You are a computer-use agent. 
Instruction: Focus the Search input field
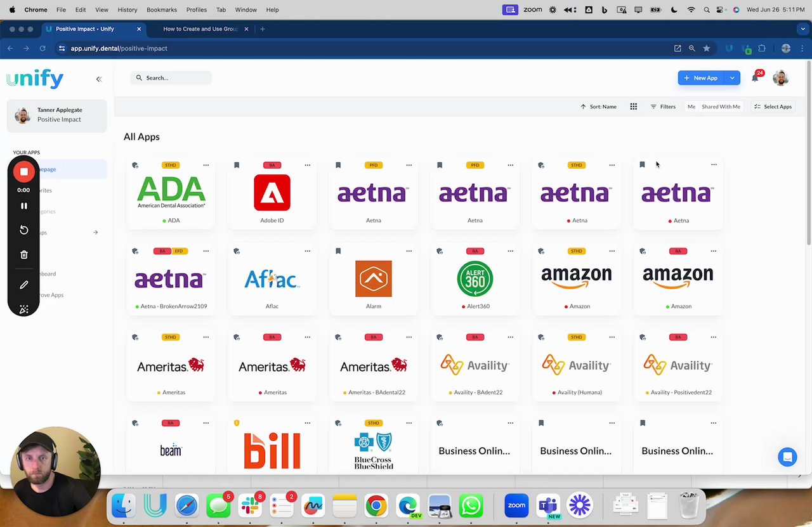tap(171, 78)
